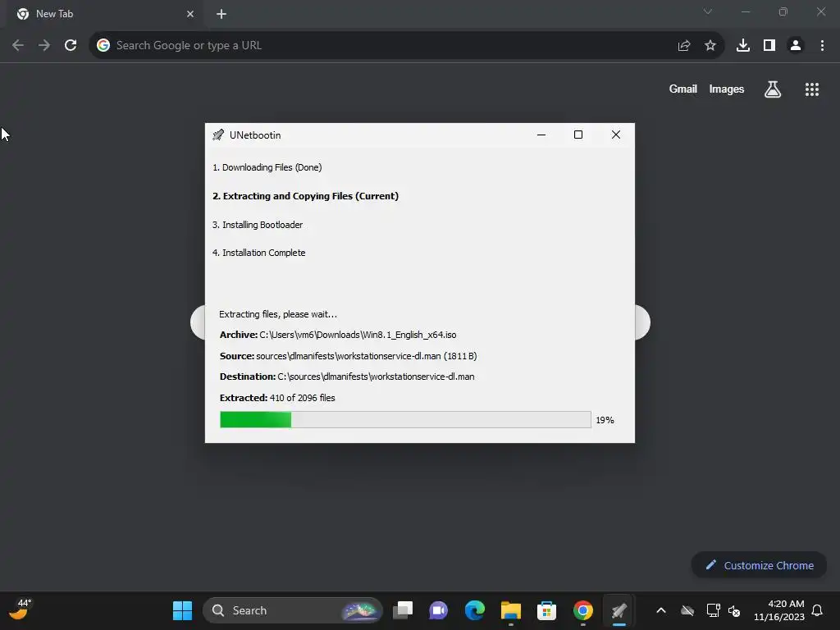
Task: Reload the current page
Action: [71, 45]
